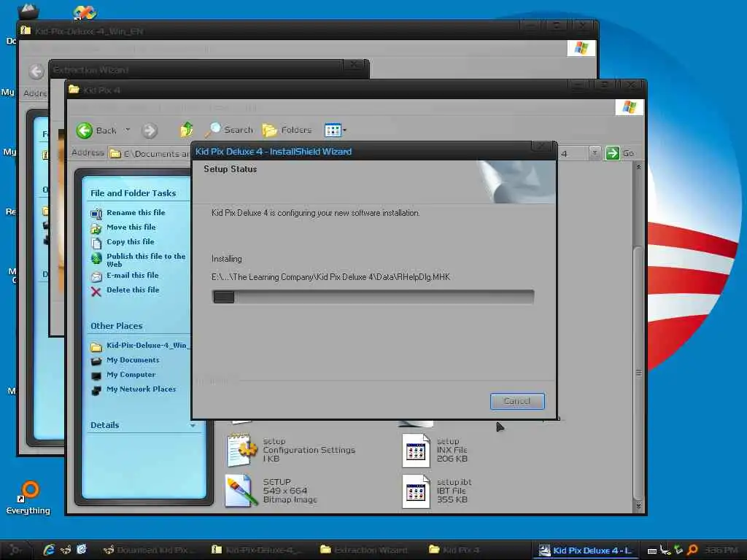Open My Network Places link
Screen dimensions: 747x560
(141, 389)
